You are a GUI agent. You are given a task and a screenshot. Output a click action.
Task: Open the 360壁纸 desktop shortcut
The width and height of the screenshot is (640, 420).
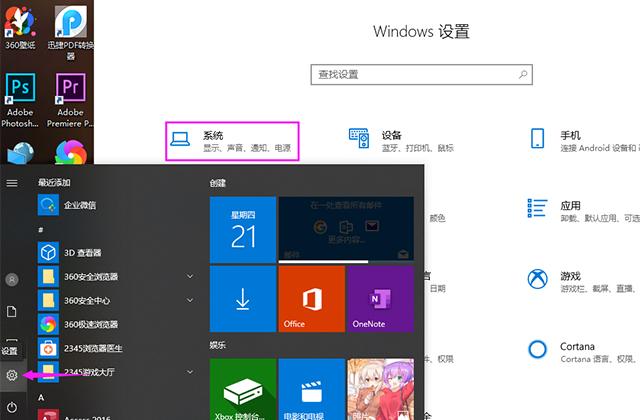(20, 27)
